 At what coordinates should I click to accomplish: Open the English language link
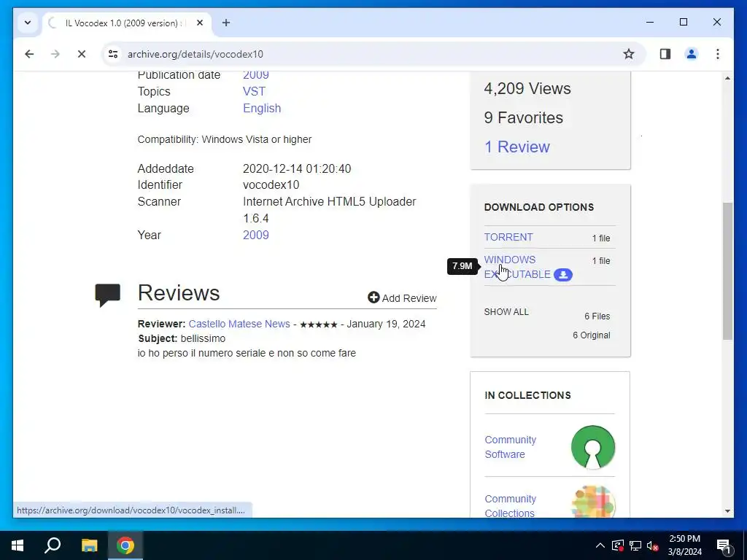pos(262,108)
